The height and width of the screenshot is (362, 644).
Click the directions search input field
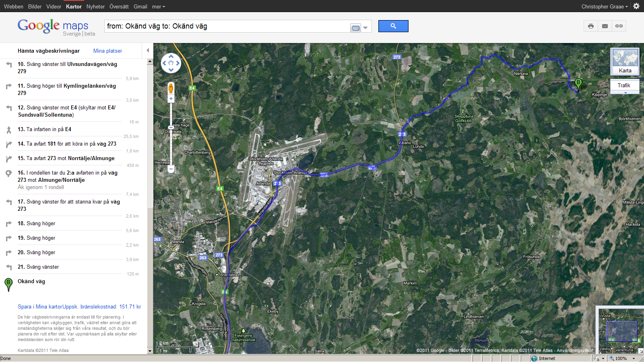[x=227, y=26]
